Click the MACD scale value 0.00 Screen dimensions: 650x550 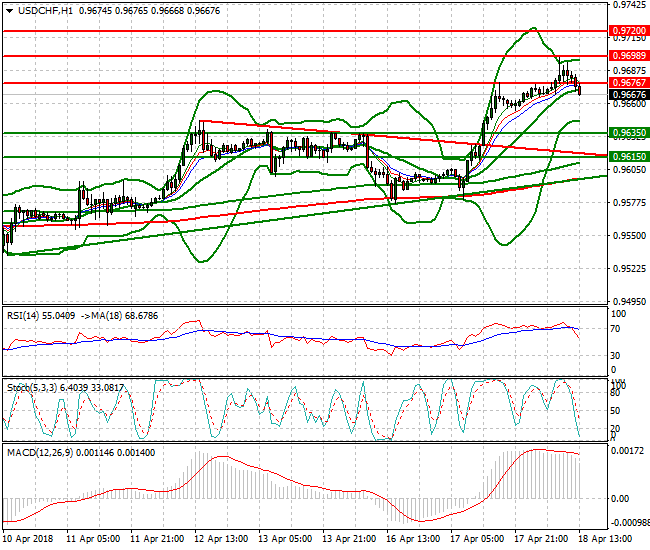[x=620, y=499]
